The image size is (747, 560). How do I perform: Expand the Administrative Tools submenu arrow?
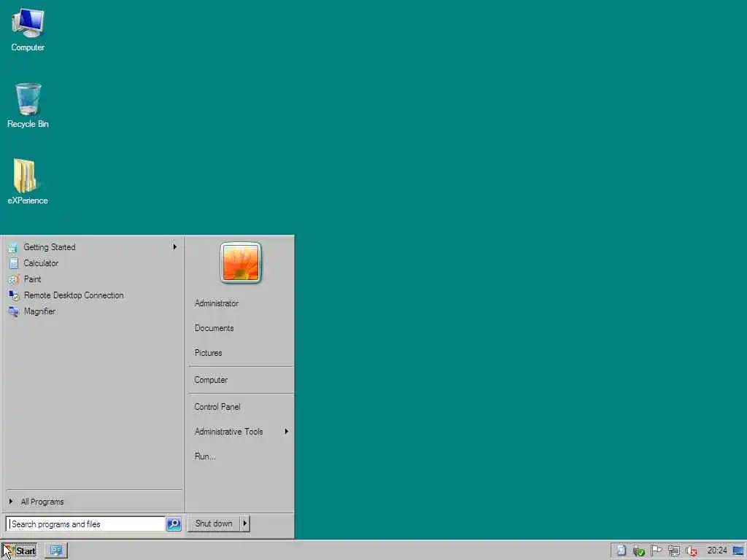(x=286, y=432)
